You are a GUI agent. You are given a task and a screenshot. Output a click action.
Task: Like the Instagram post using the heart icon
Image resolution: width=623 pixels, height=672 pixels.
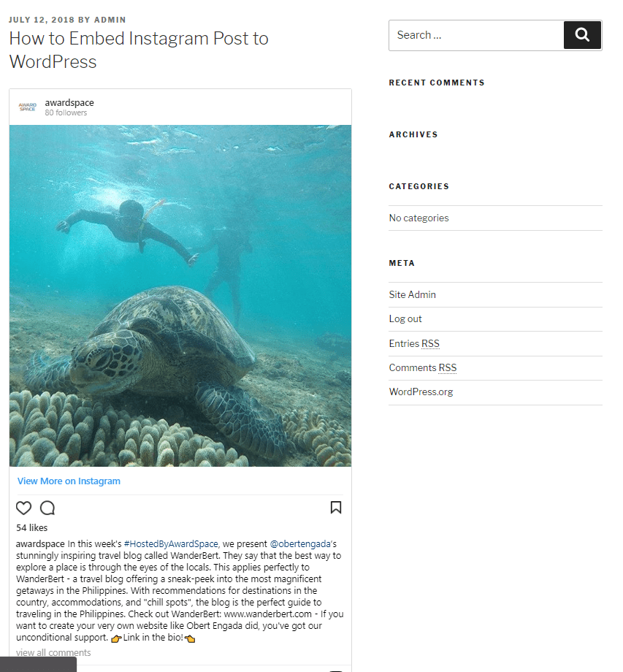point(23,508)
